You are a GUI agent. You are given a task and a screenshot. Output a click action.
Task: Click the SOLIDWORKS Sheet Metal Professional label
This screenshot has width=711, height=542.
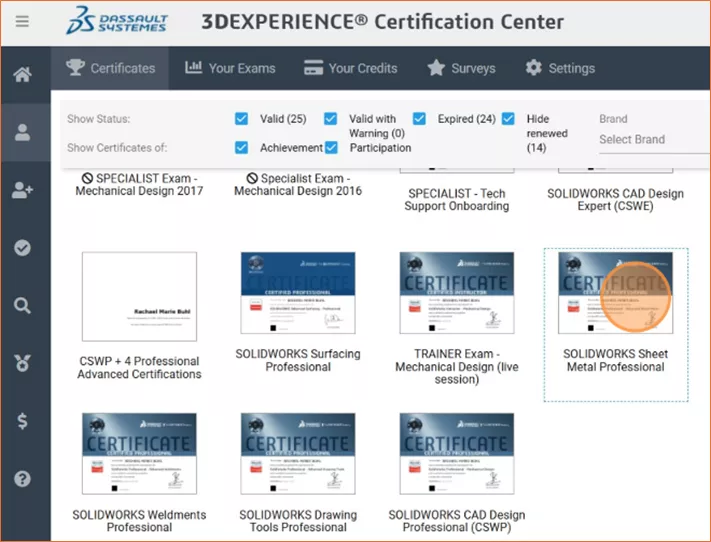coord(615,360)
